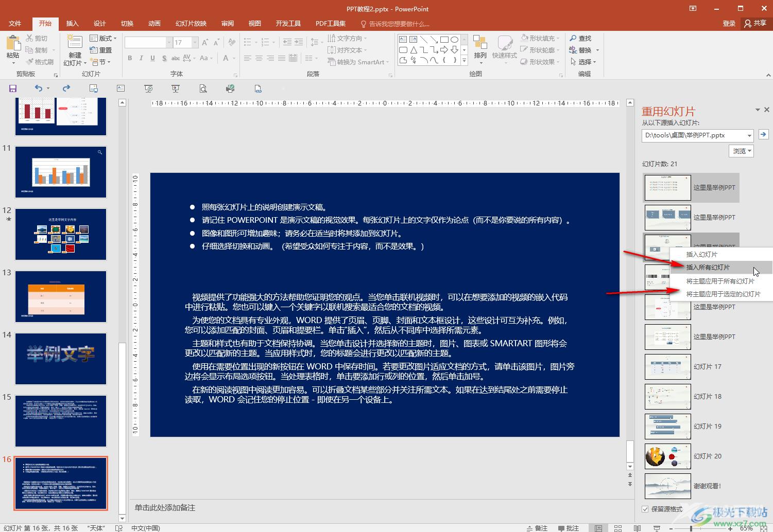Toggle normal view button in status bar
This screenshot has height=532, width=773.
(598, 528)
